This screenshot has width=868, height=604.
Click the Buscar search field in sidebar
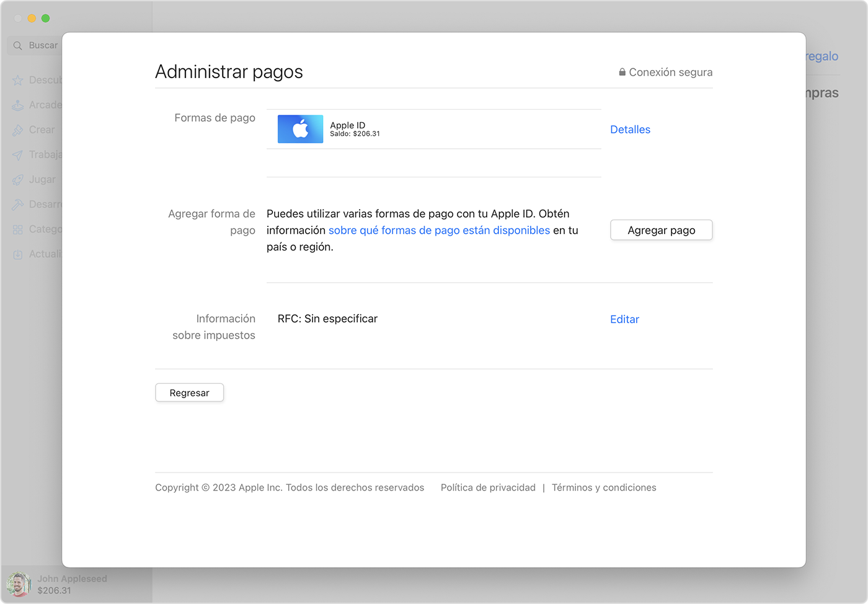tap(35, 45)
